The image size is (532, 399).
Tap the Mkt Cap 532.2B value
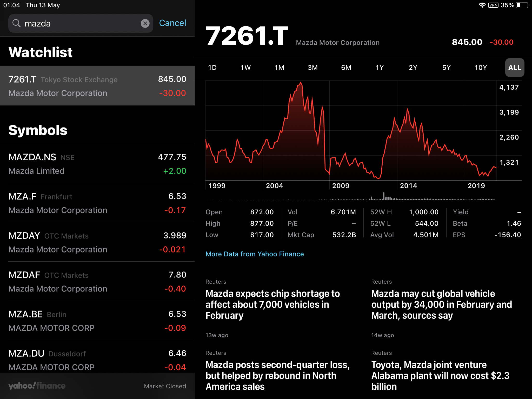tap(344, 235)
